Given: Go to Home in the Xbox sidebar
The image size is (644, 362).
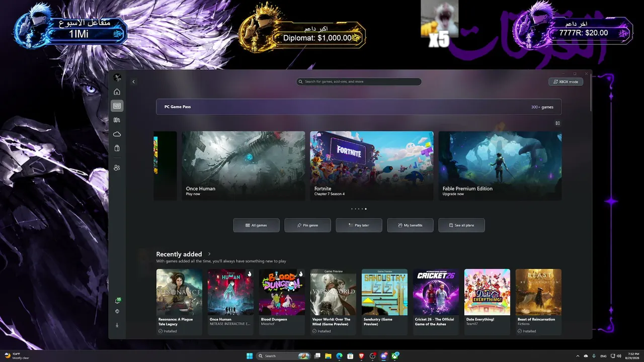Looking at the screenshot, I should point(117,92).
